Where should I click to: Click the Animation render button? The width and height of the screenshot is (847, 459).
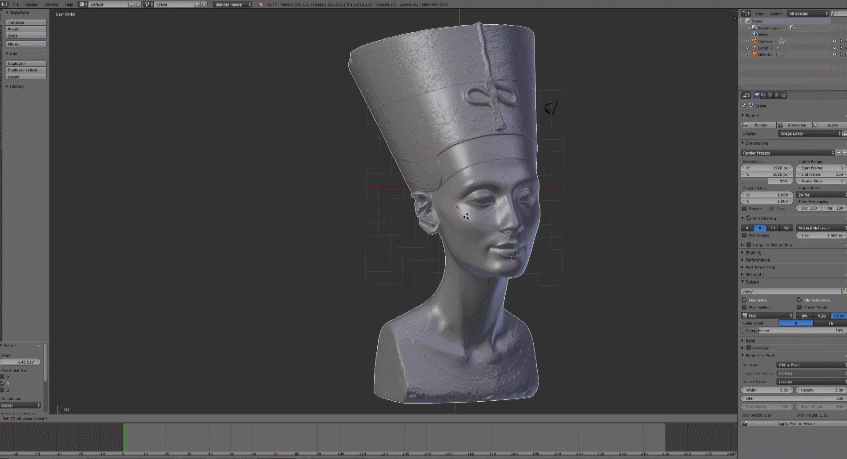[794, 125]
